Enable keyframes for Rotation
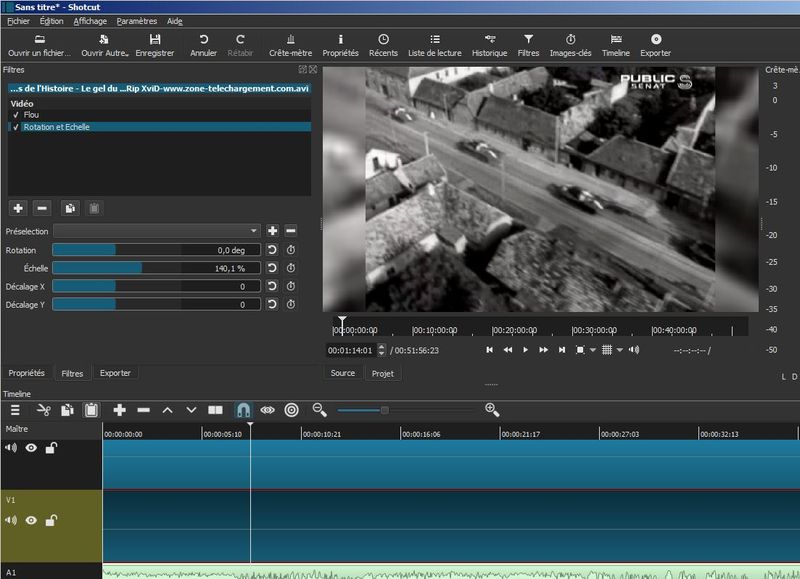Screen dimensions: 800x579 pos(291,249)
